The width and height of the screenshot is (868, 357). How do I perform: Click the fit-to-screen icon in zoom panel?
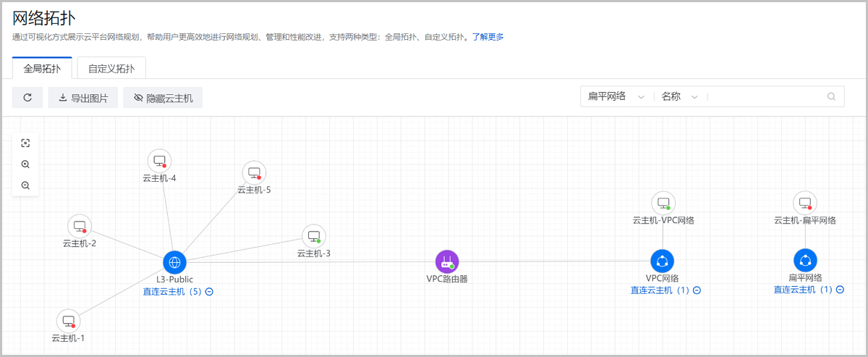click(x=25, y=143)
